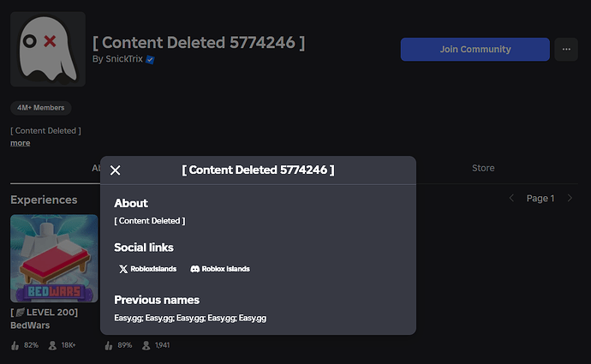
Task: Click the 4M+ Members badge
Action: (41, 108)
